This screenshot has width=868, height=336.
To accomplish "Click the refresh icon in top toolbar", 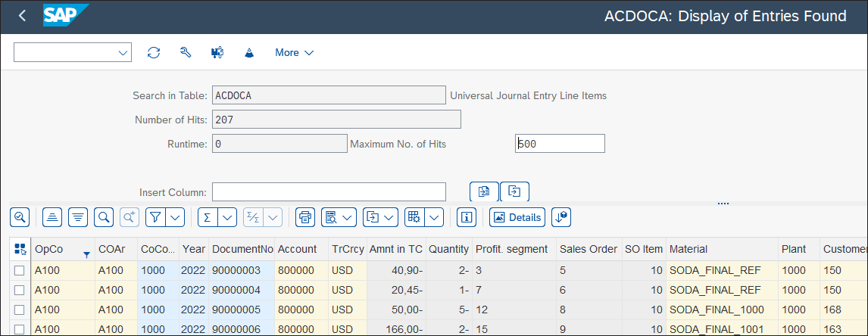I will [x=153, y=52].
